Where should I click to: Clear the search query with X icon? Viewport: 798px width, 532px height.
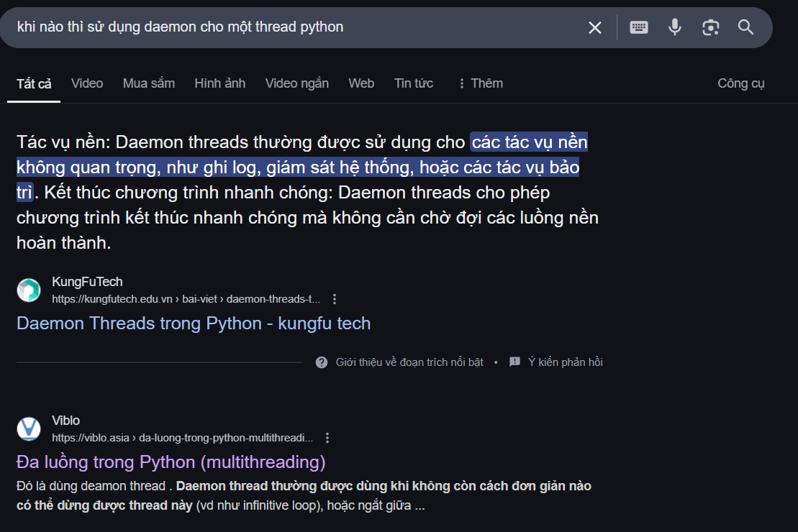595,28
